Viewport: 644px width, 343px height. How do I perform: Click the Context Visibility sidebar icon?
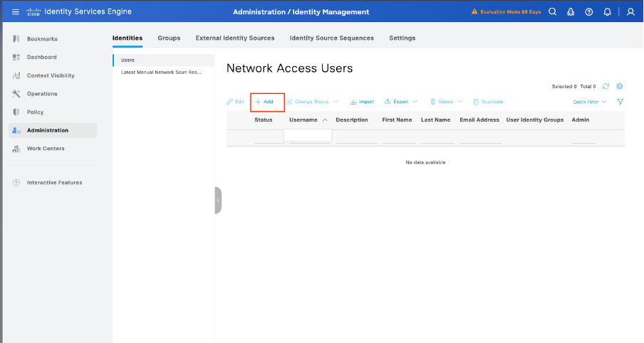click(16, 75)
